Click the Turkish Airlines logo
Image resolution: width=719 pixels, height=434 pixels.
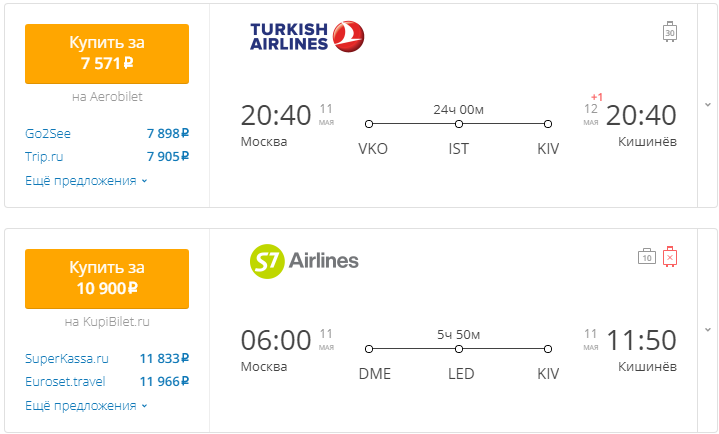point(307,36)
